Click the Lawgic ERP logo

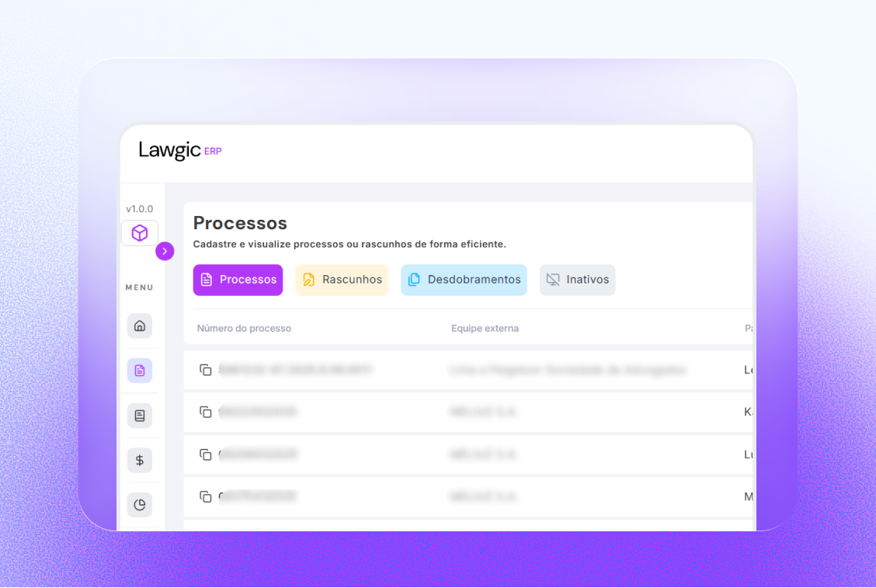coord(180,150)
